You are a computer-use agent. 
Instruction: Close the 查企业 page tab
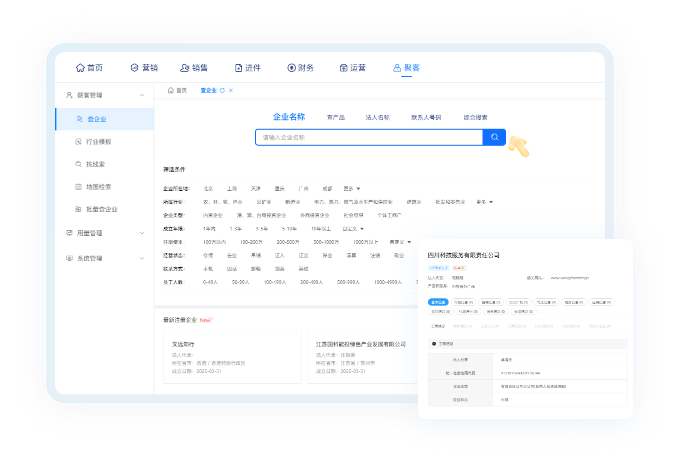pyautogui.click(x=231, y=91)
